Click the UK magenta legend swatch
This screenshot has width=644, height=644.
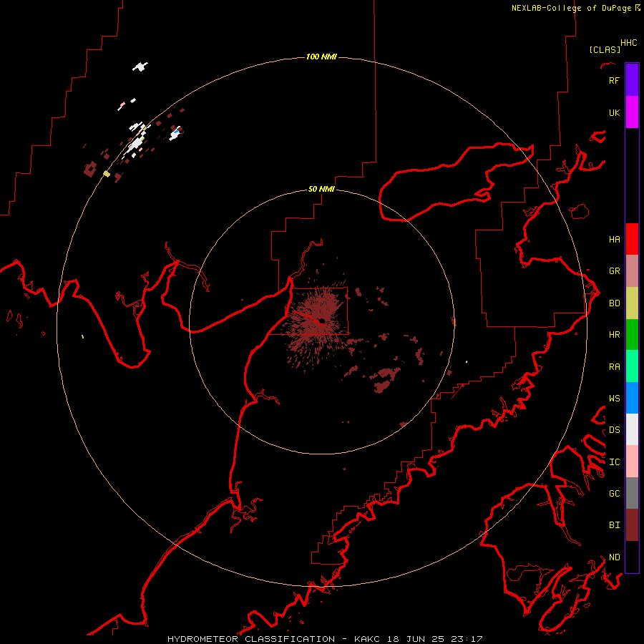pyautogui.click(x=632, y=112)
